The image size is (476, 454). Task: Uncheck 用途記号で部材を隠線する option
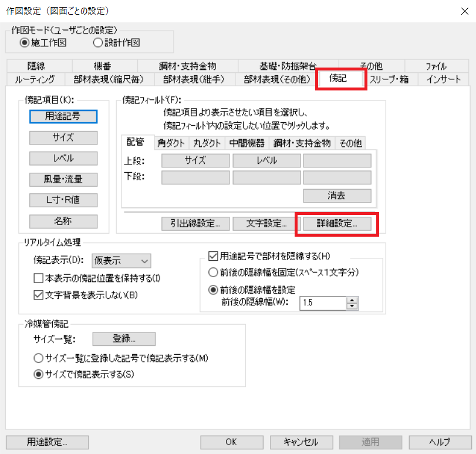click(x=214, y=255)
